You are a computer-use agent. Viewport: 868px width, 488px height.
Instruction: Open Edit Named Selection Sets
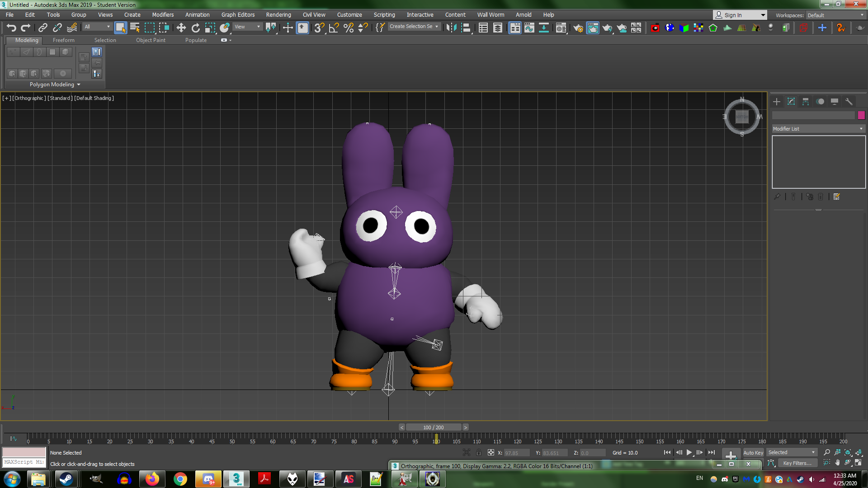380,28
